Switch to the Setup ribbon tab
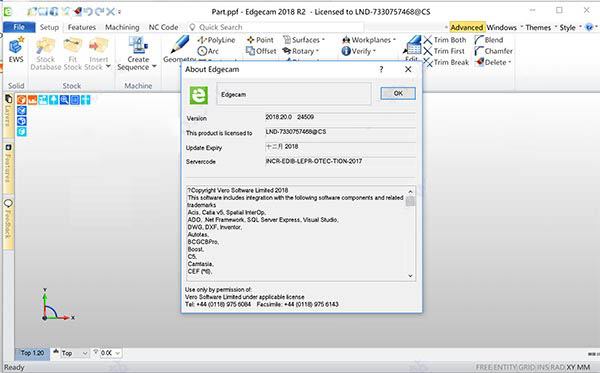Image resolution: width=600 pixels, height=373 pixels. point(49,27)
